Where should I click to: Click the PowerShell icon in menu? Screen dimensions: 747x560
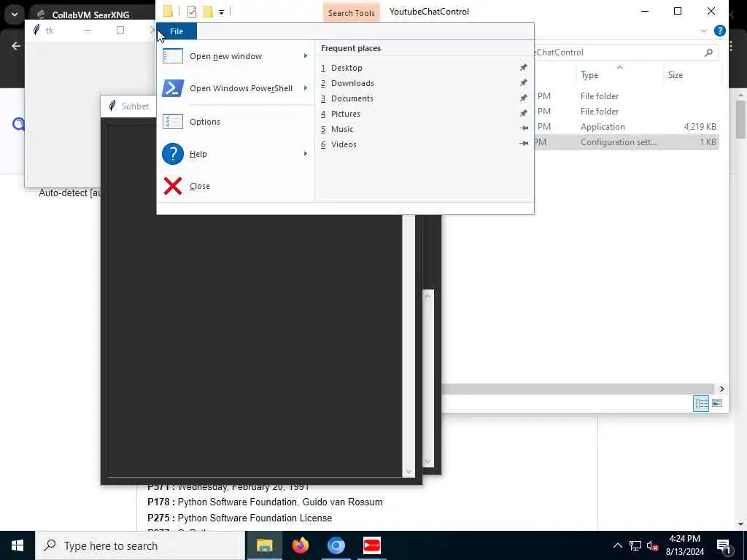(172, 88)
